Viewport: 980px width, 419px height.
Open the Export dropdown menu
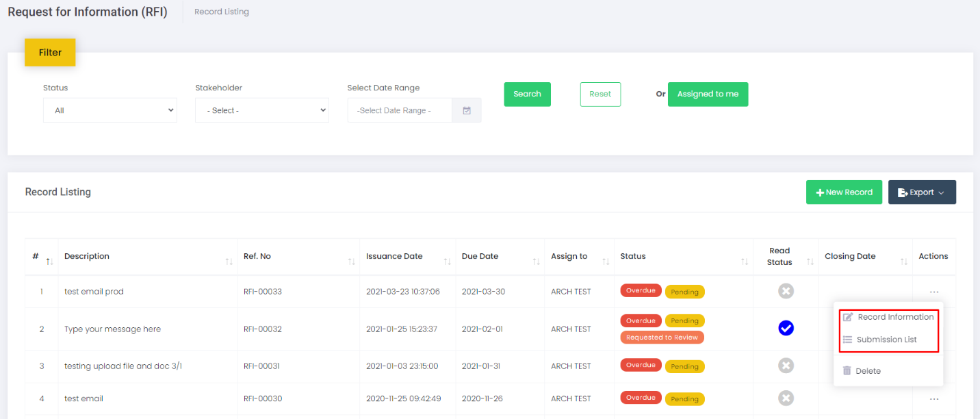(922, 192)
